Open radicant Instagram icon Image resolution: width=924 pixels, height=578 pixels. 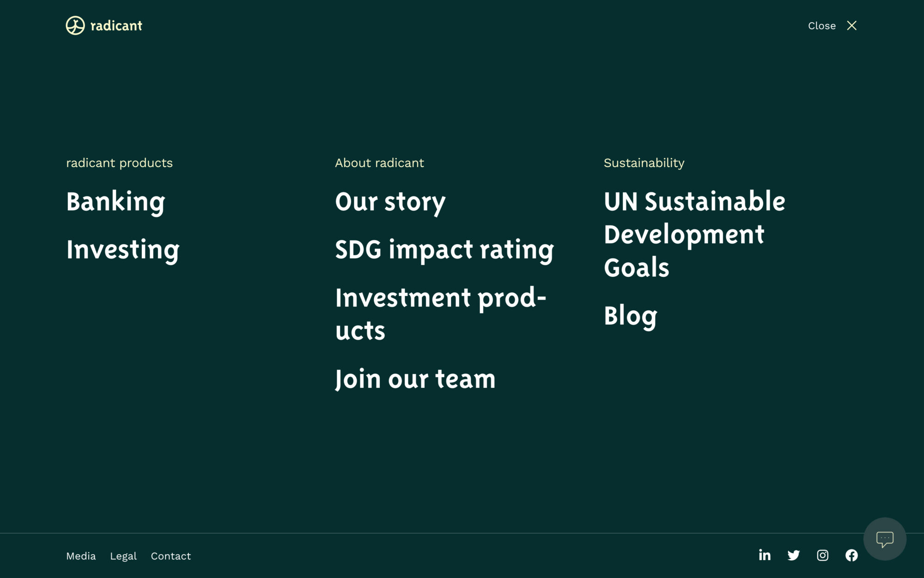pyautogui.click(x=822, y=555)
